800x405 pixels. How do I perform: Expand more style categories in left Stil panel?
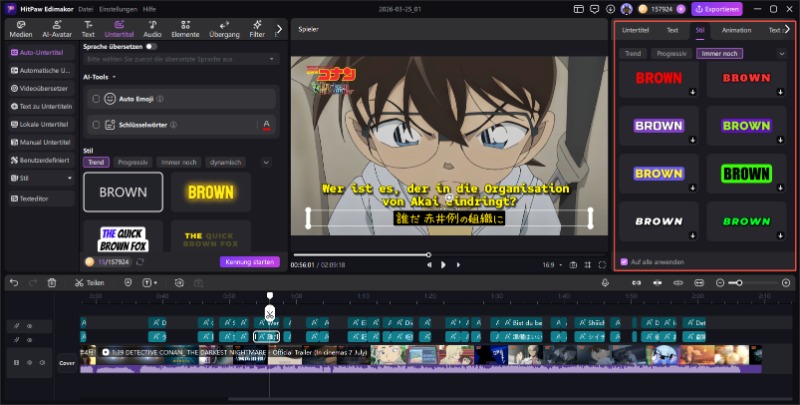[x=266, y=162]
